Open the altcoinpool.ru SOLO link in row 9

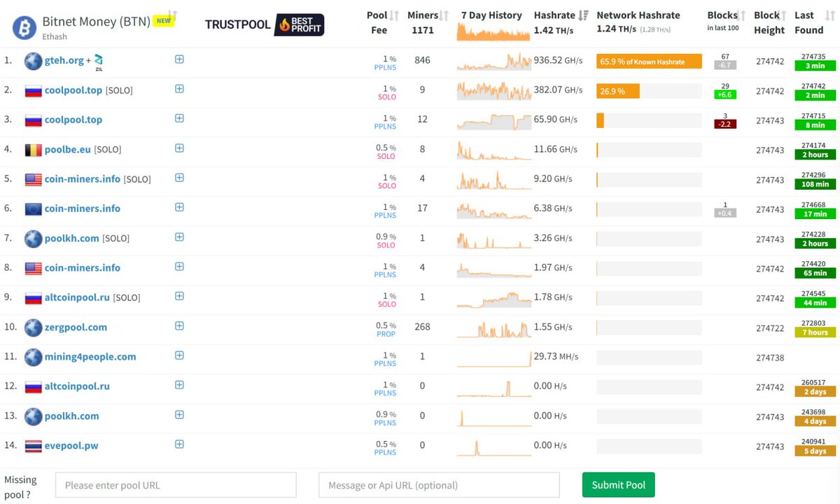pos(78,297)
